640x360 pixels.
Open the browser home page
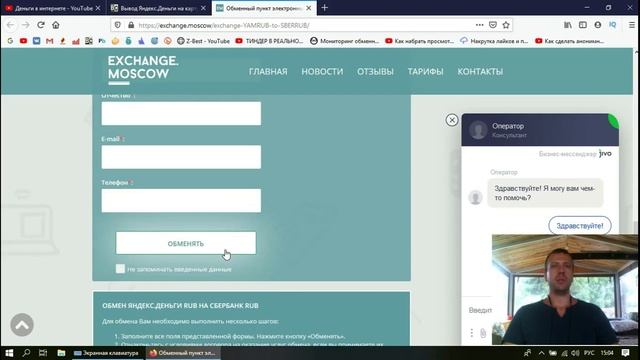tap(56, 25)
